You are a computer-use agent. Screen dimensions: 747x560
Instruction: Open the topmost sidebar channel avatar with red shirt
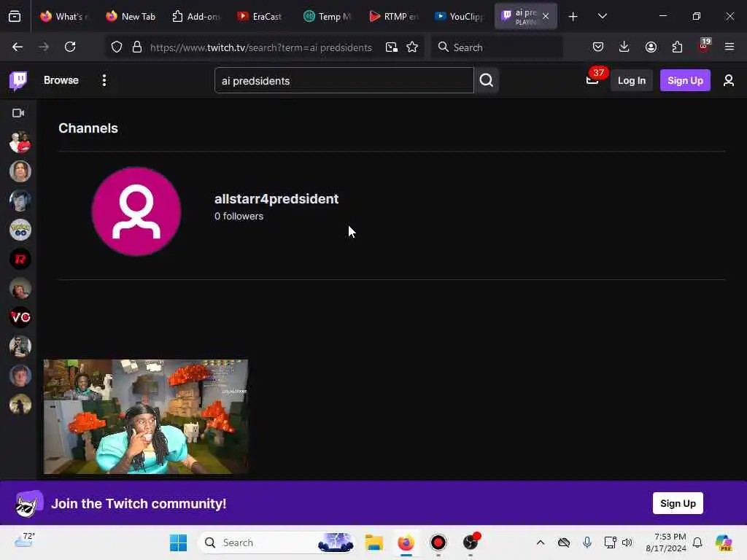click(20, 142)
